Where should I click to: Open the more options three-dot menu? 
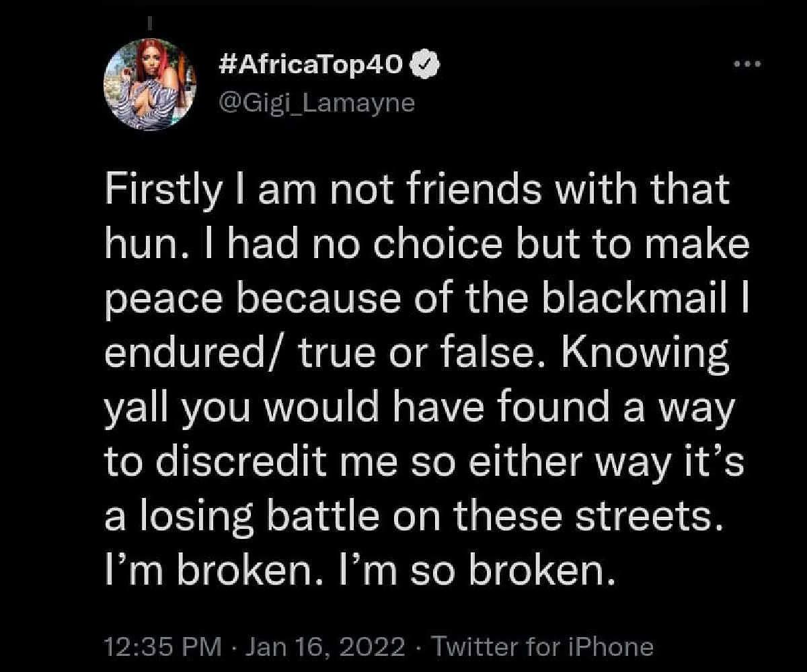tap(746, 65)
